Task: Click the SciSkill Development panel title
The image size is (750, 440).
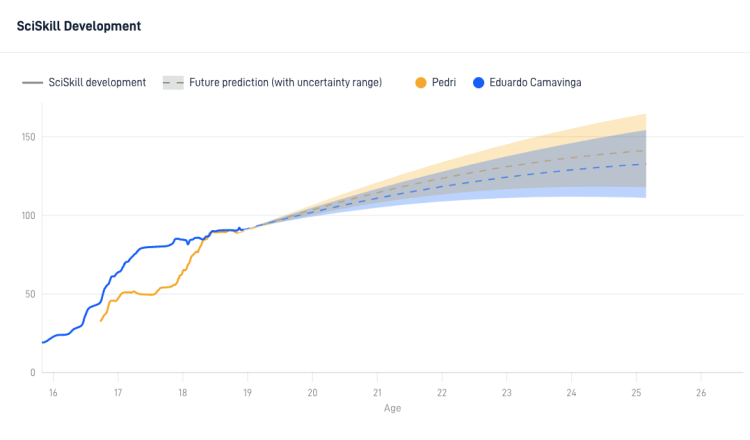Action: pyautogui.click(x=79, y=26)
